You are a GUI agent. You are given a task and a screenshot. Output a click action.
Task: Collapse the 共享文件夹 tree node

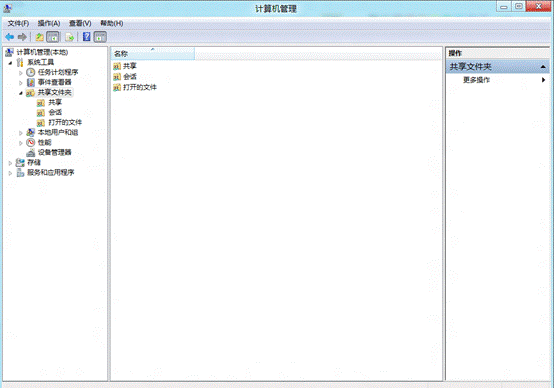click(x=20, y=93)
